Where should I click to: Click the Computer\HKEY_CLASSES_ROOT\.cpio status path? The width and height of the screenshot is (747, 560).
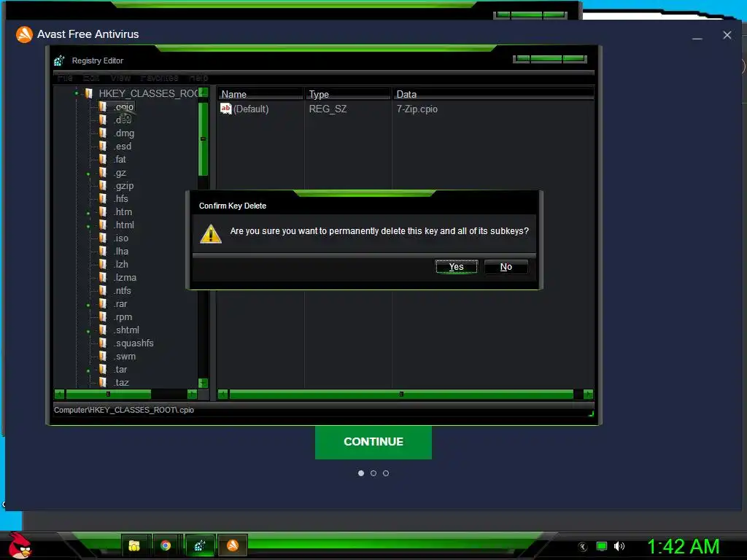click(124, 410)
